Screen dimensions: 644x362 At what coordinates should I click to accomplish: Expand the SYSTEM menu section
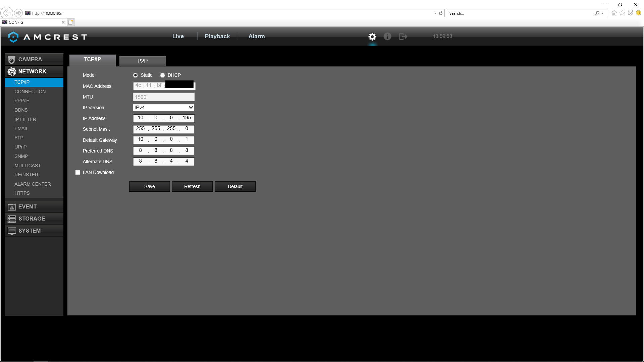point(34,231)
